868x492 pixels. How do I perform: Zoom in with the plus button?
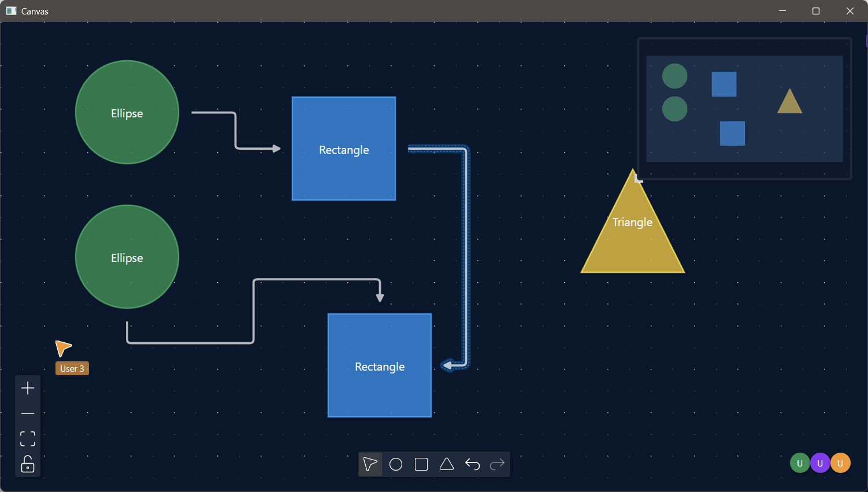(x=28, y=388)
